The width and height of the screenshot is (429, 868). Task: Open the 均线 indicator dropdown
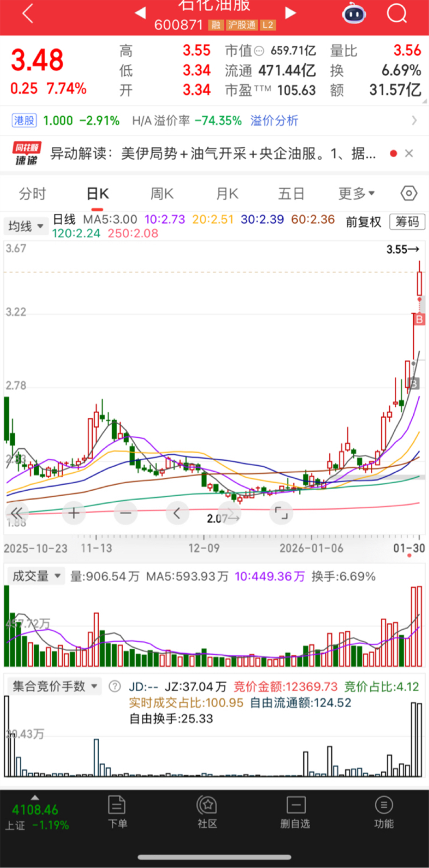coord(26,226)
